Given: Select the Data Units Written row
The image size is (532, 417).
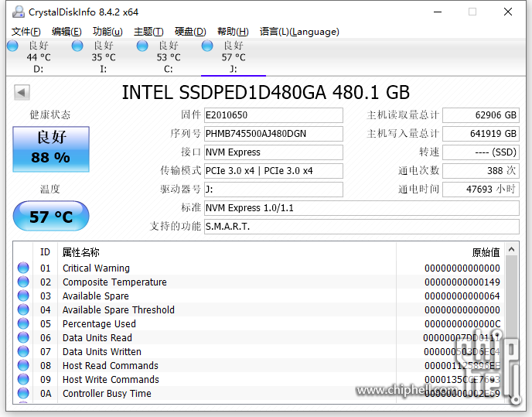Looking at the screenshot, I should (x=259, y=351).
